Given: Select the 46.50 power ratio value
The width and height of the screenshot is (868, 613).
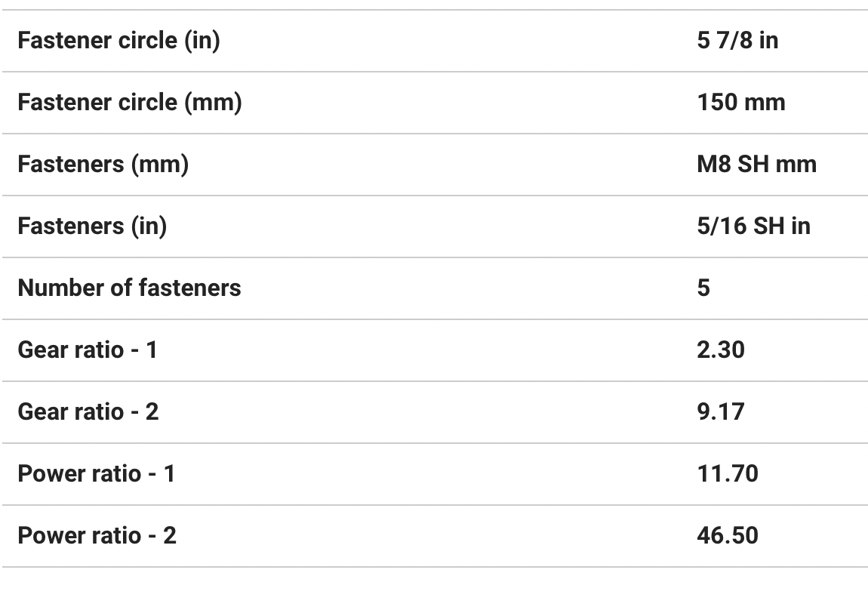Looking at the screenshot, I should [x=728, y=536].
